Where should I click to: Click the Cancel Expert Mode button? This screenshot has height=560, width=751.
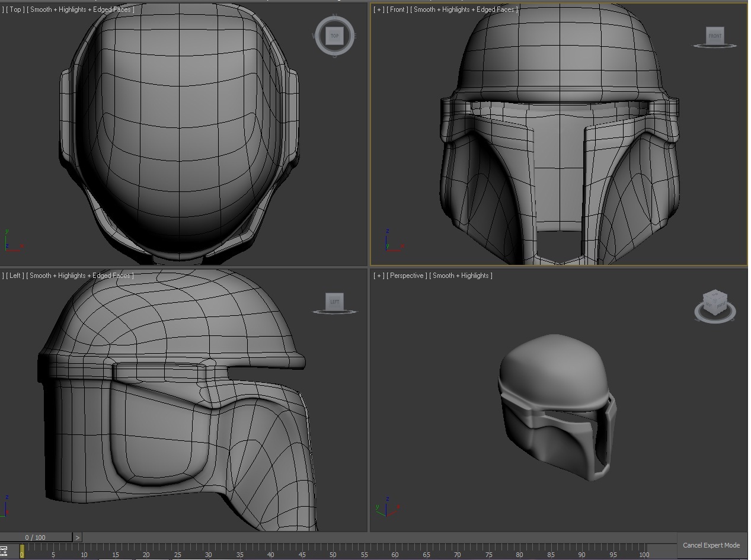(711, 545)
